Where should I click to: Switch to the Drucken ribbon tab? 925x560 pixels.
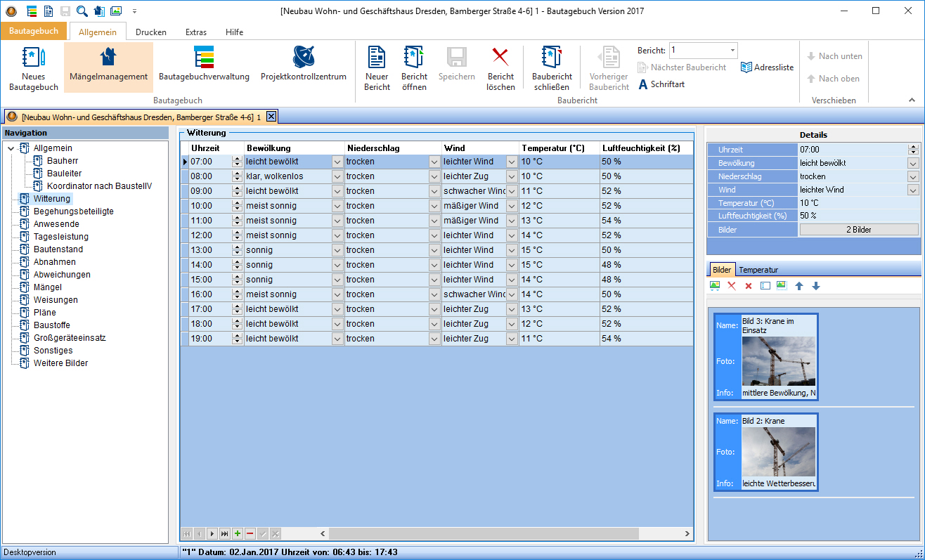pos(151,32)
